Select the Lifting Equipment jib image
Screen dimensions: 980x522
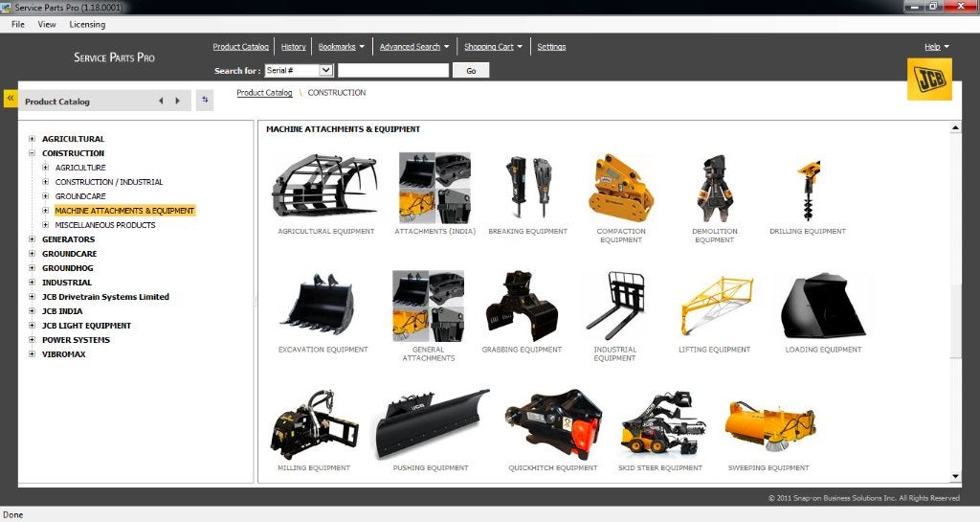[x=716, y=306]
